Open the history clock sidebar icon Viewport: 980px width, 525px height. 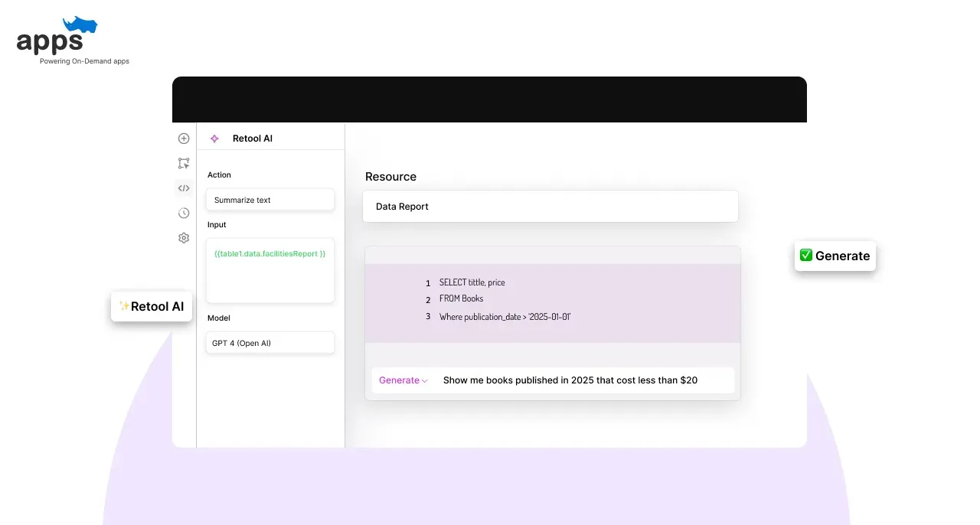[184, 213]
